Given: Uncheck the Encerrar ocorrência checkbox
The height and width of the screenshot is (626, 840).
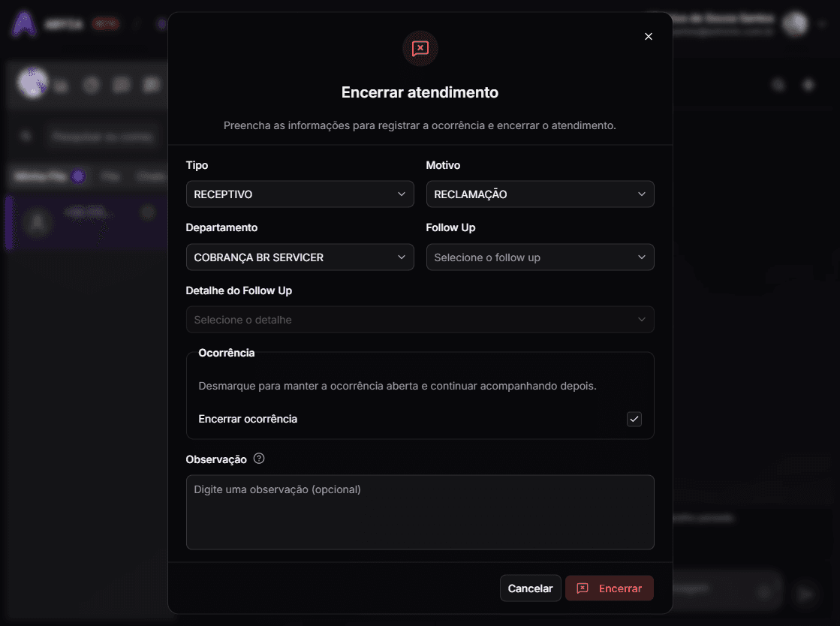Looking at the screenshot, I should [x=634, y=419].
